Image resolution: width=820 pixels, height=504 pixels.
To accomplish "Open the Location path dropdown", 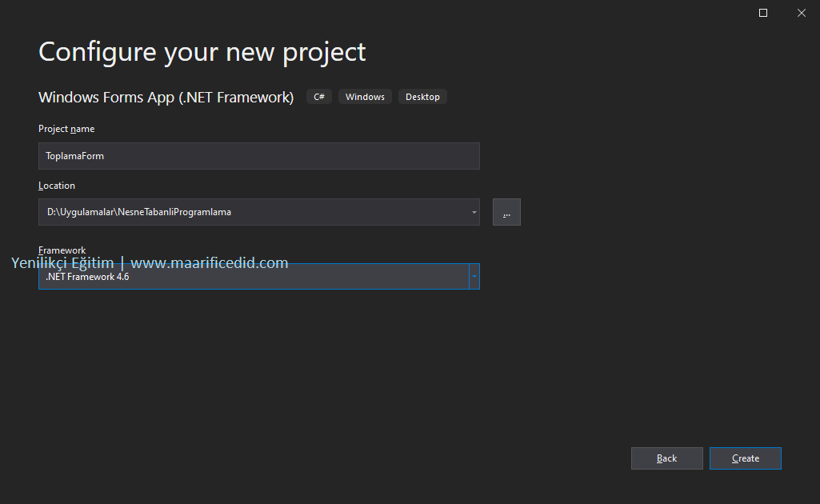I will pos(474,212).
